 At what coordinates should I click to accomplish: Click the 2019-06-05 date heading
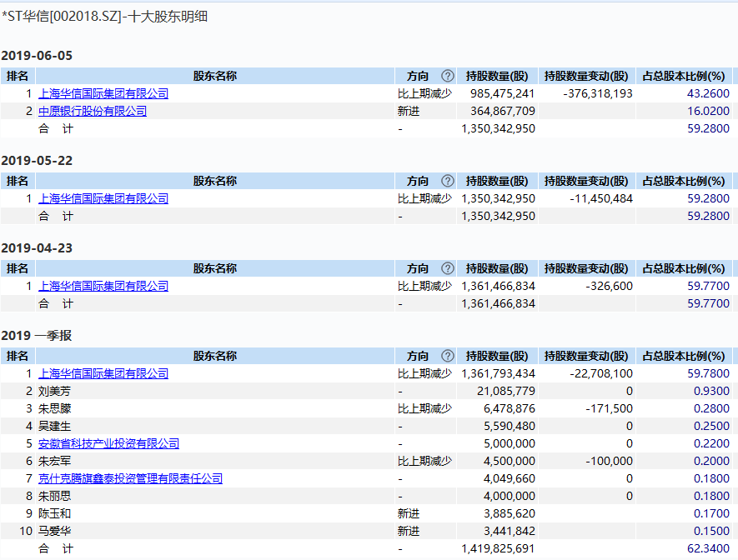coord(37,56)
